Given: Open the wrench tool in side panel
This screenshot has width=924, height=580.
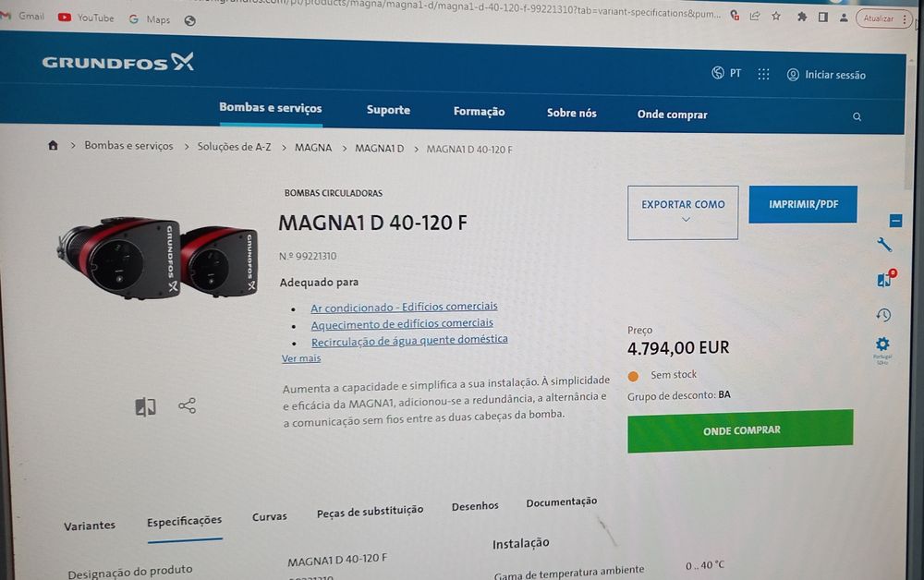Looking at the screenshot, I should point(884,245).
